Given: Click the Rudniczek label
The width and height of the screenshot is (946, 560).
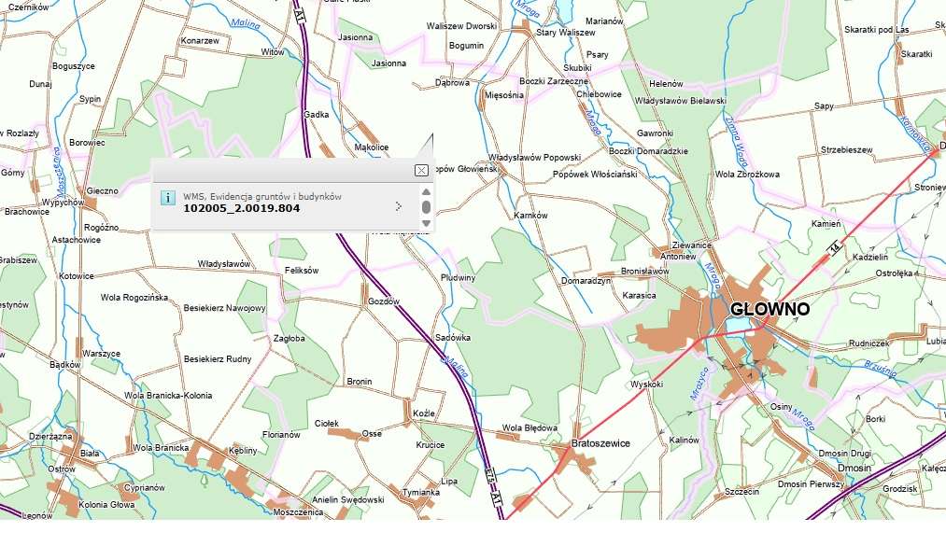Looking at the screenshot, I should click(869, 343).
